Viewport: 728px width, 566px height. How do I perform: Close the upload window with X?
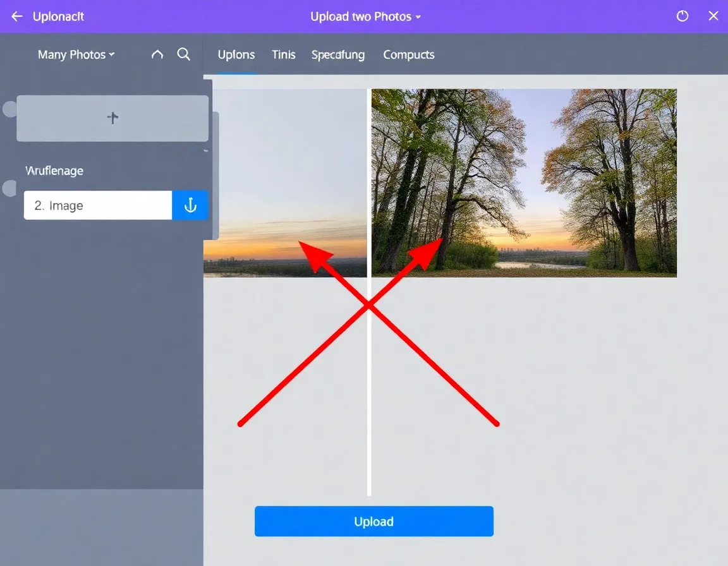[x=713, y=16]
